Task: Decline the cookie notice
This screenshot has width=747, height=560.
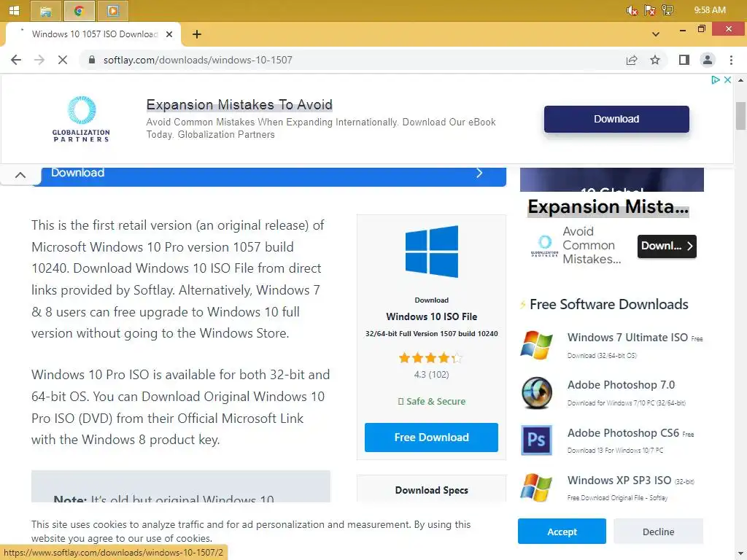Action: [x=659, y=532]
